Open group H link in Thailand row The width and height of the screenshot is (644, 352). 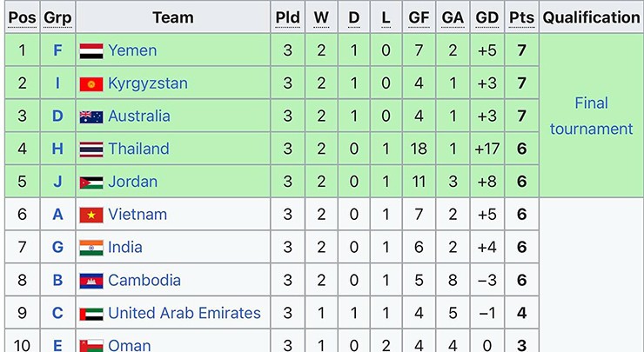(57, 149)
